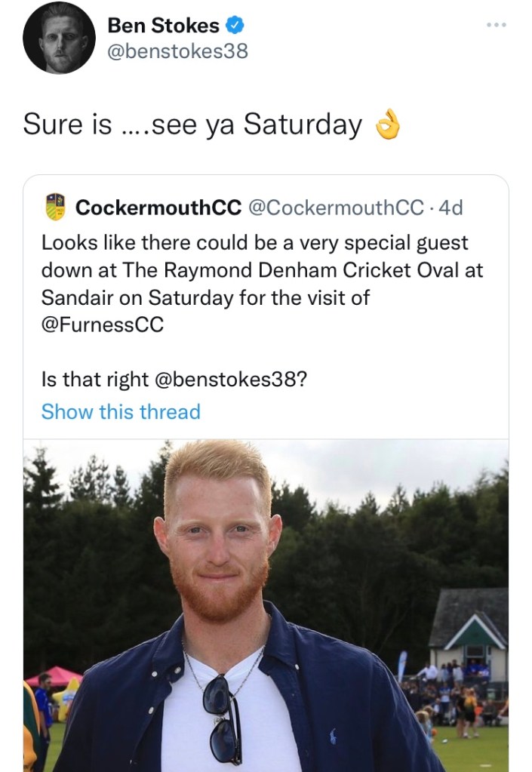This screenshot has height=772, width=532.
Task: Click the @benstokes38 handle below the name
Action: point(178,51)
